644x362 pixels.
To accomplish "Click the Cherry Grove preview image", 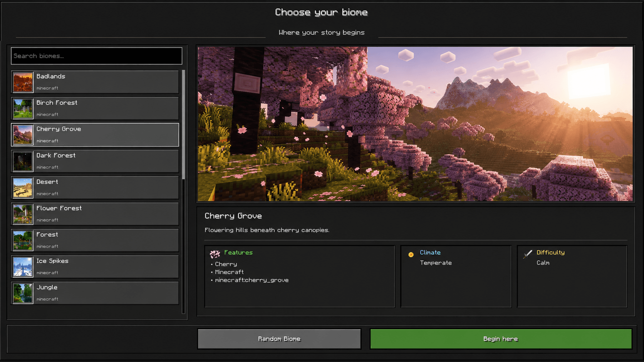I will pyautogui.click(x=415, y=124).
